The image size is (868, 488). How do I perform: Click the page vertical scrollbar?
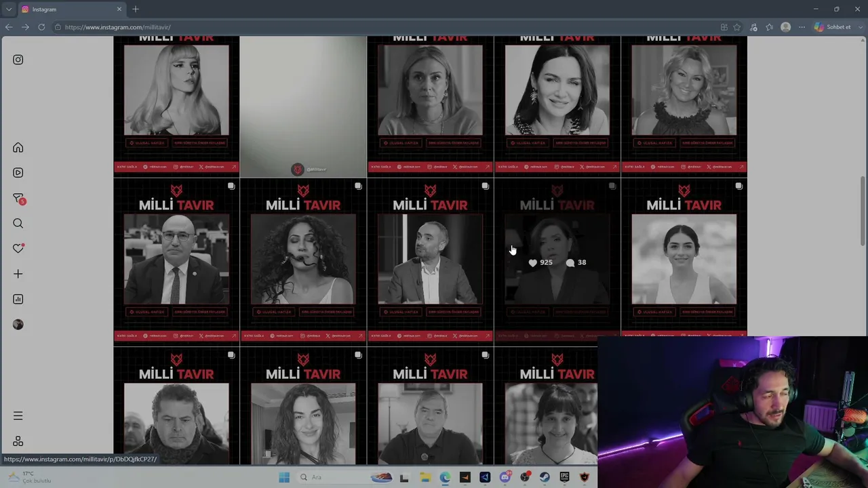[x=863, y=211]
